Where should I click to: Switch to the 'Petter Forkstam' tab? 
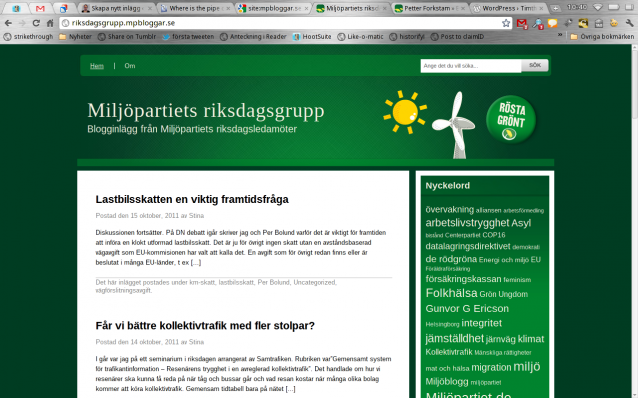430,8
